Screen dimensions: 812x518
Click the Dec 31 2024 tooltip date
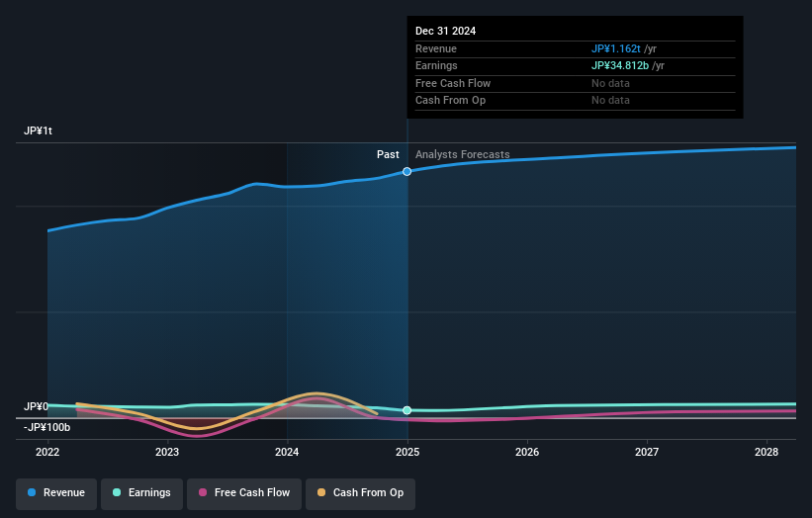[x=445, y=31]
